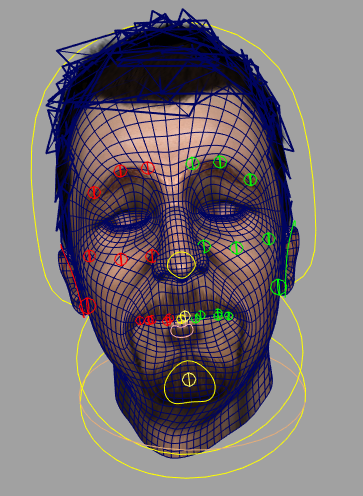The width and height of the screenshot is (363, 496).
Task: Select the red inner brow control near nose bridge
Action: 148,168
